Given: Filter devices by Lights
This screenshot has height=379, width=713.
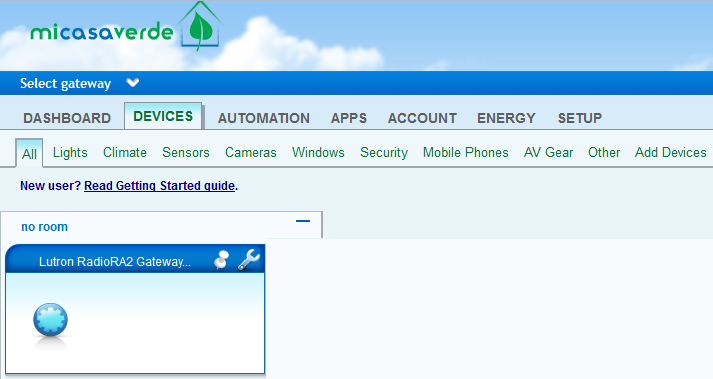Looking at the screenshot, I should pos(70,152).
